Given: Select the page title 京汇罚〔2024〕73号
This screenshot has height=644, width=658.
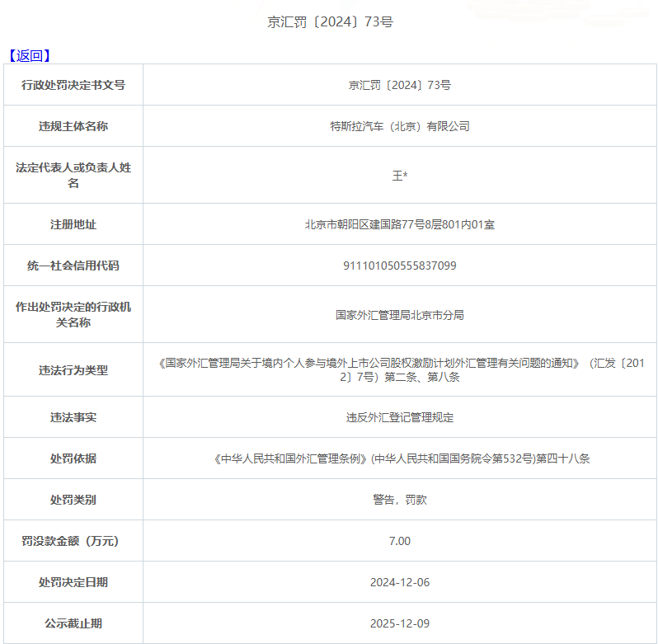Looking at the screenshot, I should pyautogui.click(x=331, y=21).
